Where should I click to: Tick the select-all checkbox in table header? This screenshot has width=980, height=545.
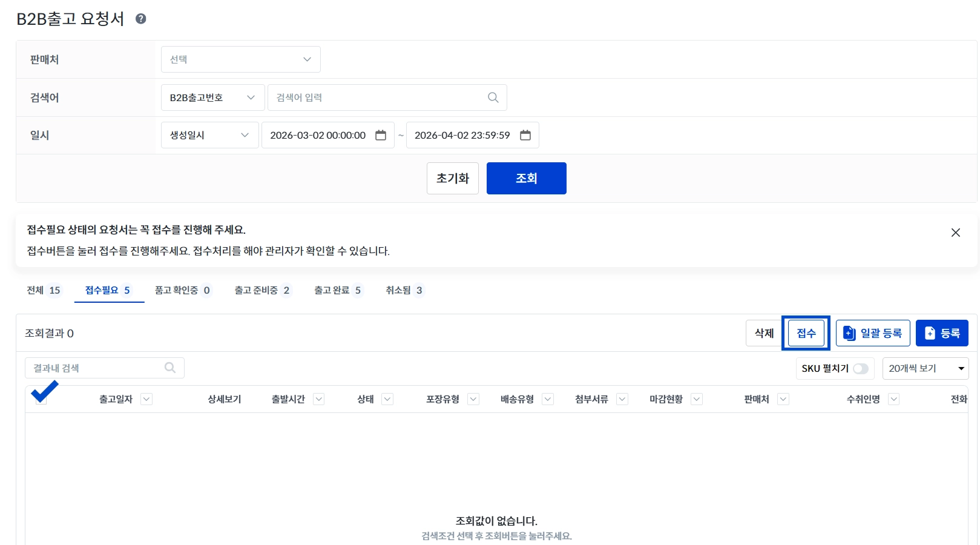41,398
